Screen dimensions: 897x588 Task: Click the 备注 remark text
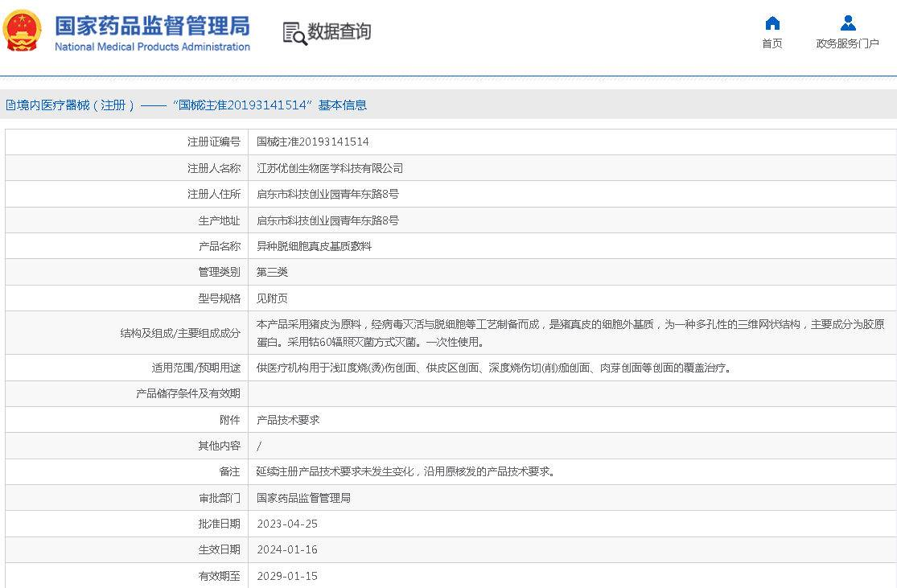tap(405, 472)
